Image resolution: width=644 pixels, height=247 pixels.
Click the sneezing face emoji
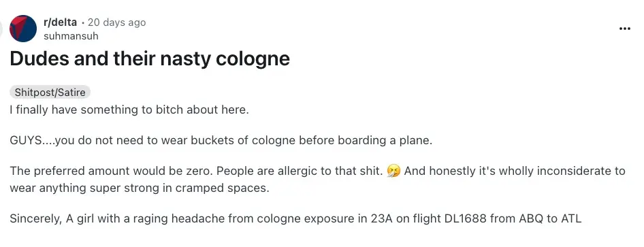point(393,171)
